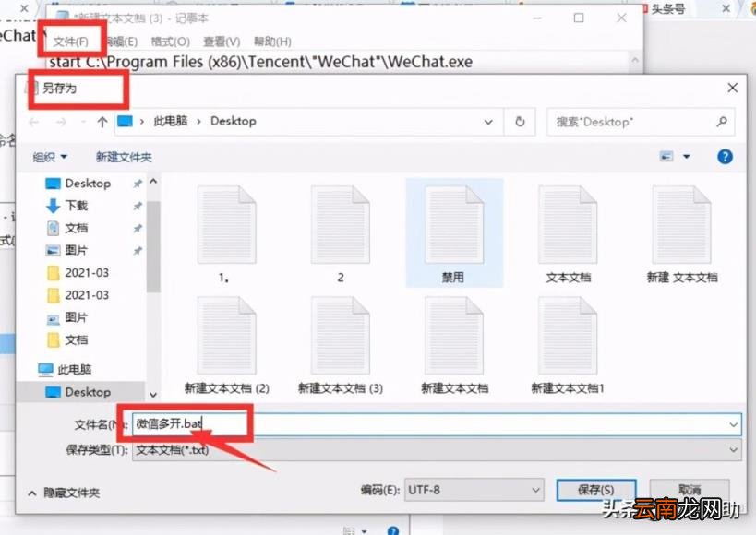Click the 取消 button

690,490
